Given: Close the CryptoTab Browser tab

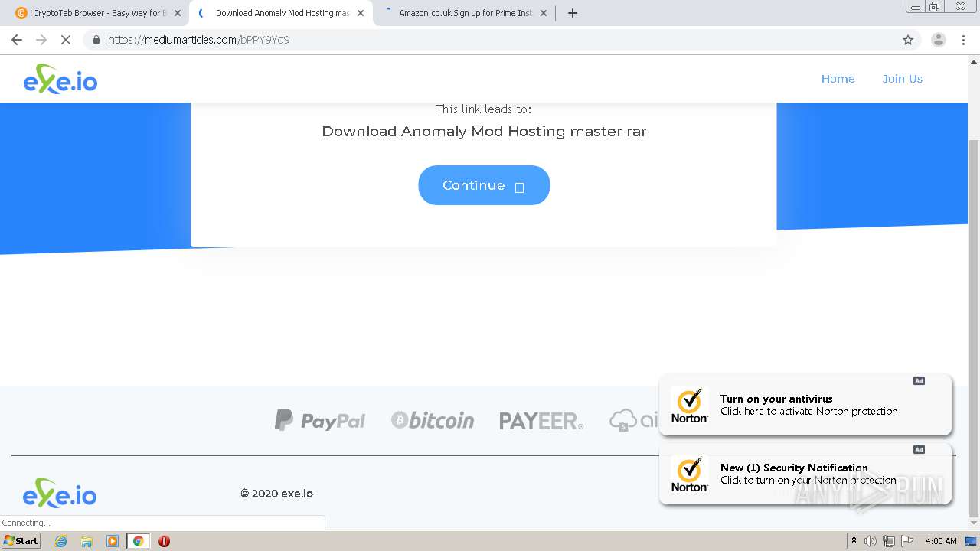Looking at the screenshot, I should coord(178,13).
